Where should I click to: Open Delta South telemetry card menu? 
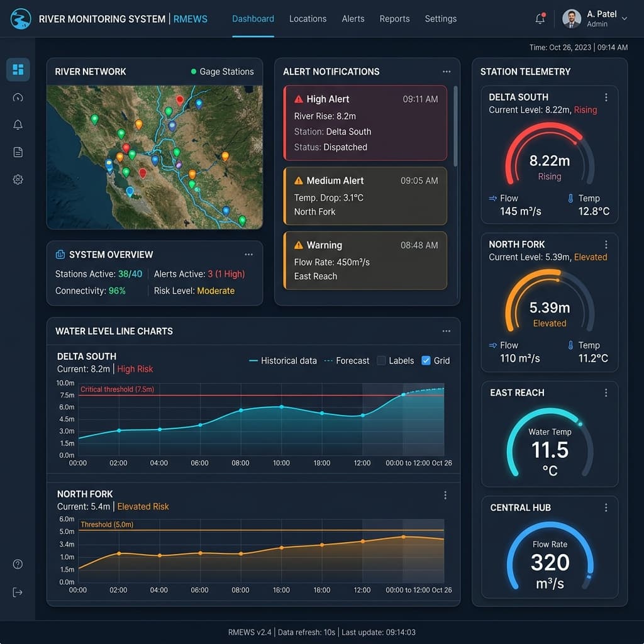(x=606, y=97)
